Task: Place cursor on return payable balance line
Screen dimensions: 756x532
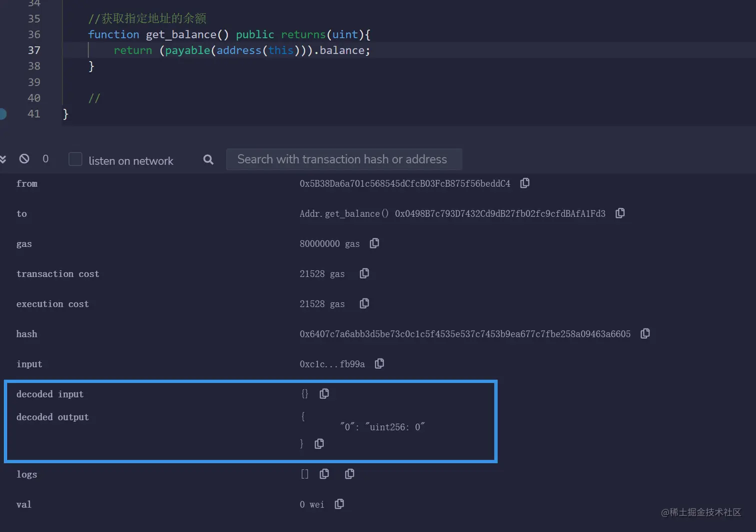Action: click(x=242, y=50)
